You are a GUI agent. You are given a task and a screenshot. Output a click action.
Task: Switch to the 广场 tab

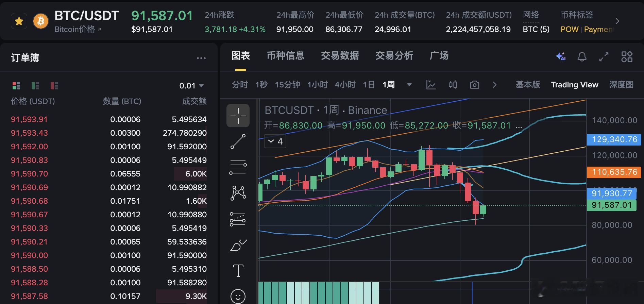click(439, 55)
